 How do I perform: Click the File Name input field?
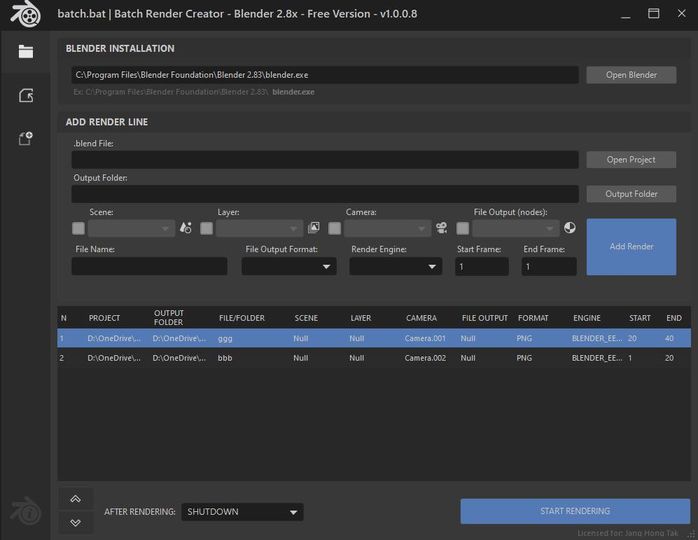click(x=150, y=266)
